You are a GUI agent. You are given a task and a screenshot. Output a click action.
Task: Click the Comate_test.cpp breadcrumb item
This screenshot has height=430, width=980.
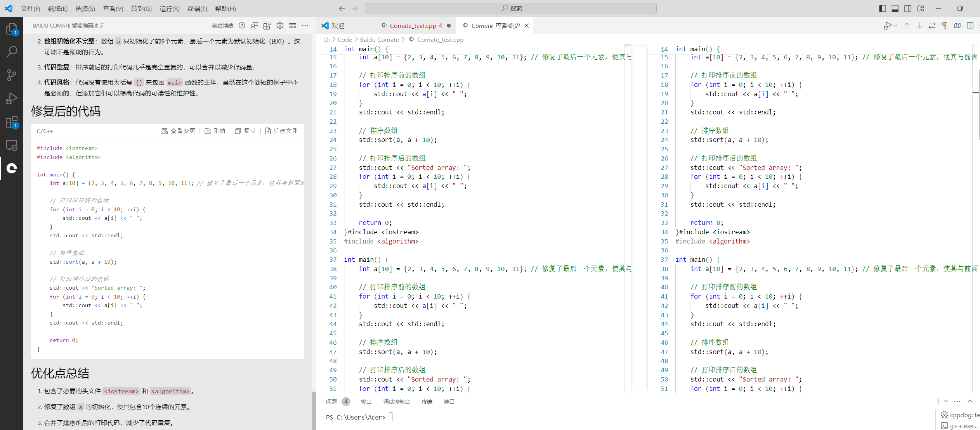(436, 40)
